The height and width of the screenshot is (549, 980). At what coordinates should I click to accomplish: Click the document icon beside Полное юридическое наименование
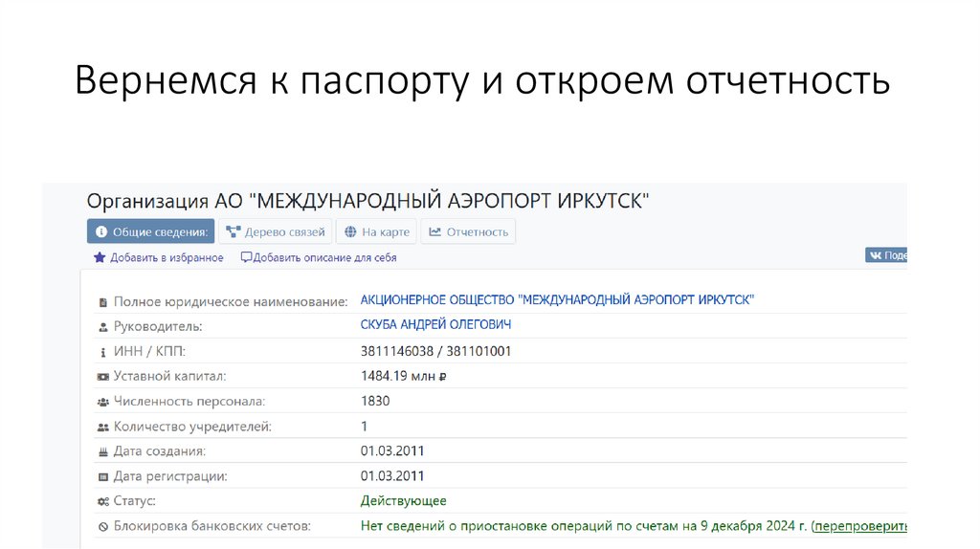click(x=103, y=302)
